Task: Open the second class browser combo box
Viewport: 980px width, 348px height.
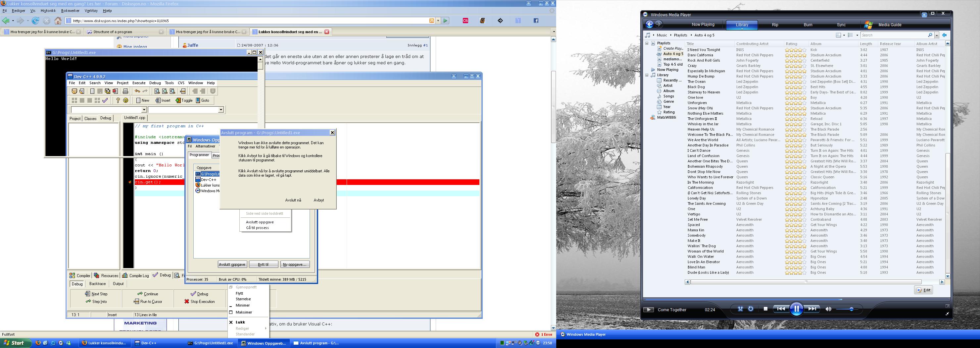Action: tap(186, 110)
